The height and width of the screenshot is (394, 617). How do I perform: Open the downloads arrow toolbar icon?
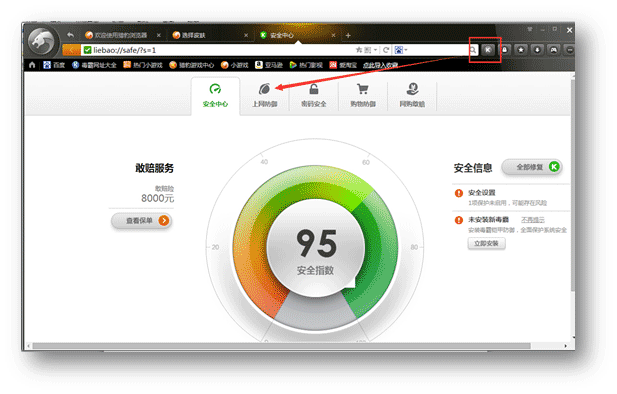point(537,50)
